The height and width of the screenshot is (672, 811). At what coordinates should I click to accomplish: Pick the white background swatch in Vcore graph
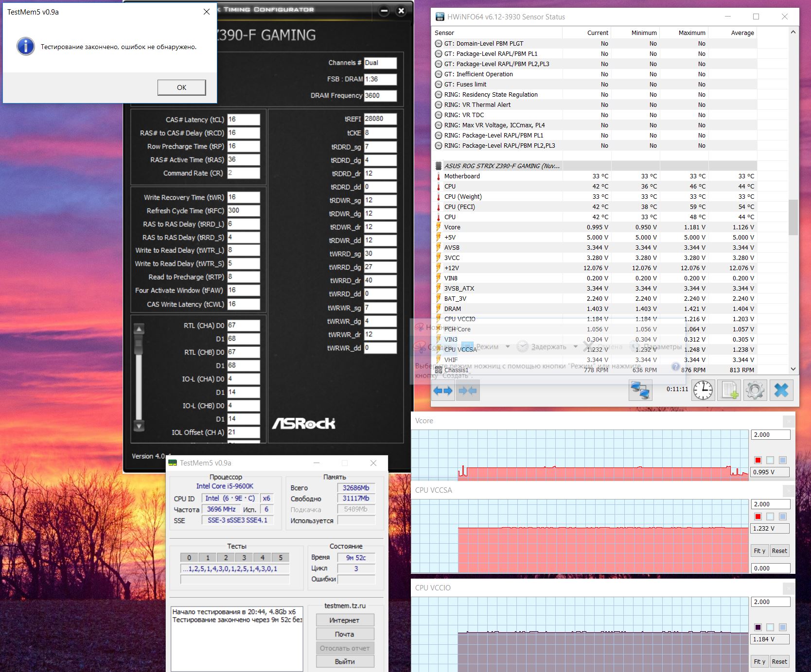point(770,460)
